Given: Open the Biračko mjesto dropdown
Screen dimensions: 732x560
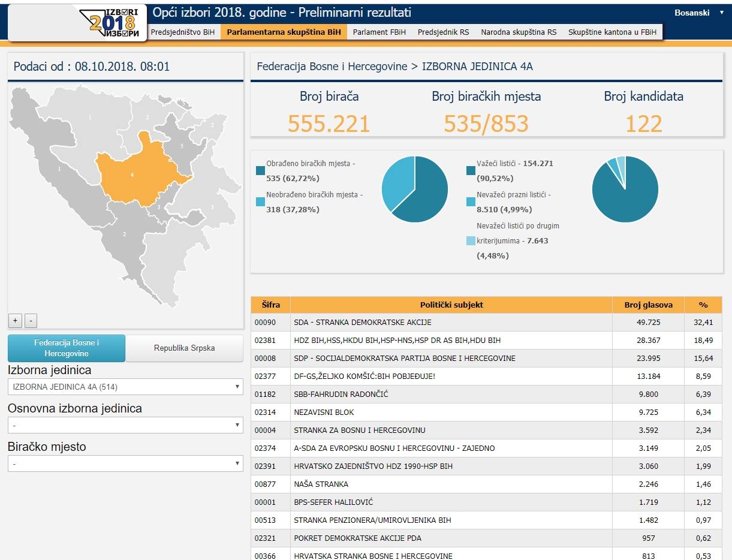Looking at the screenshot, I should pyautogui.click(x=125, y=463).
